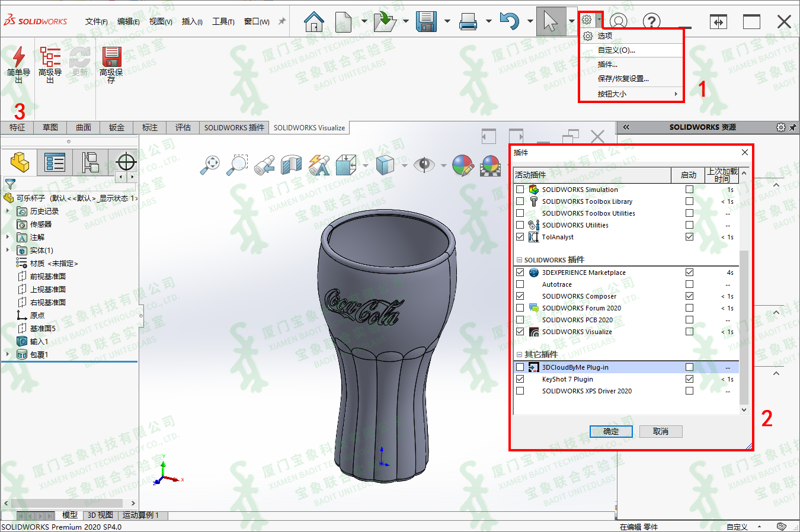
Task: Open 工具(T) menu
Action: tap(223, 22)
